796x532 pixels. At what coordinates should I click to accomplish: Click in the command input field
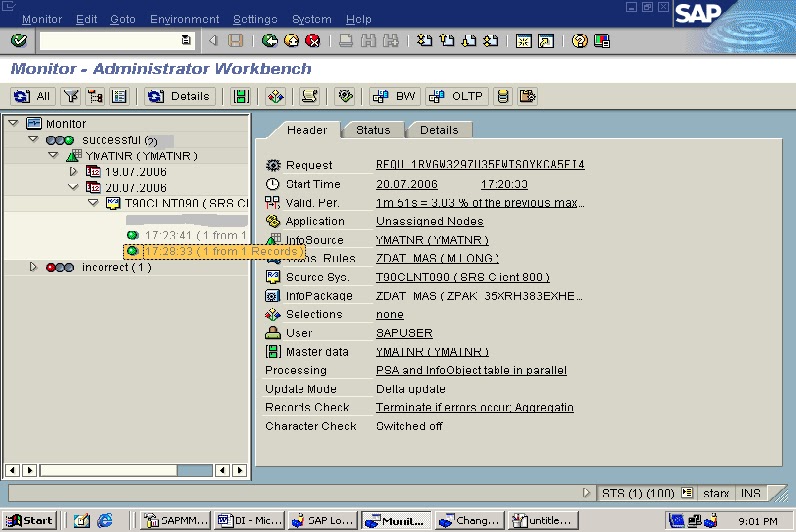(111, 41)
